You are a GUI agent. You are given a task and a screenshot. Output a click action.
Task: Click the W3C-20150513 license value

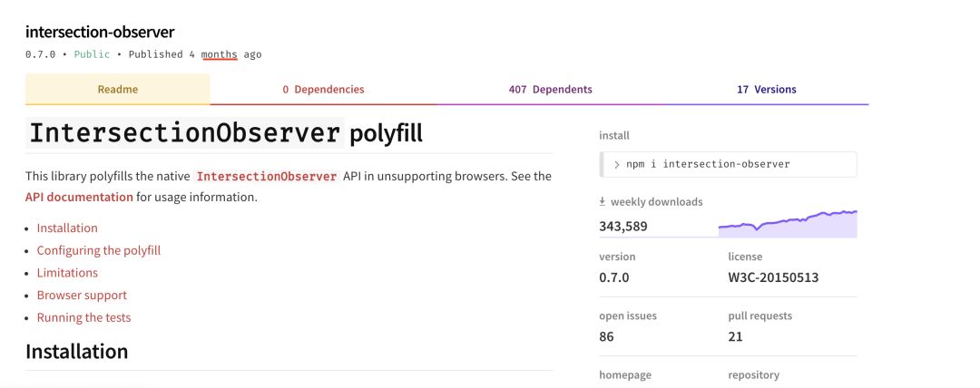click(773, 276)
